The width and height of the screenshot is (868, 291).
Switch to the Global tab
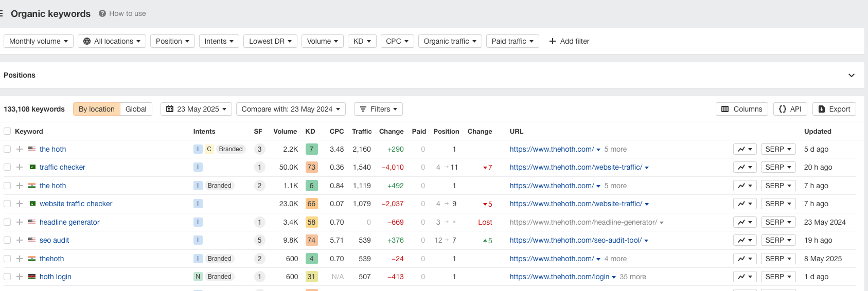tap(136, 109)
